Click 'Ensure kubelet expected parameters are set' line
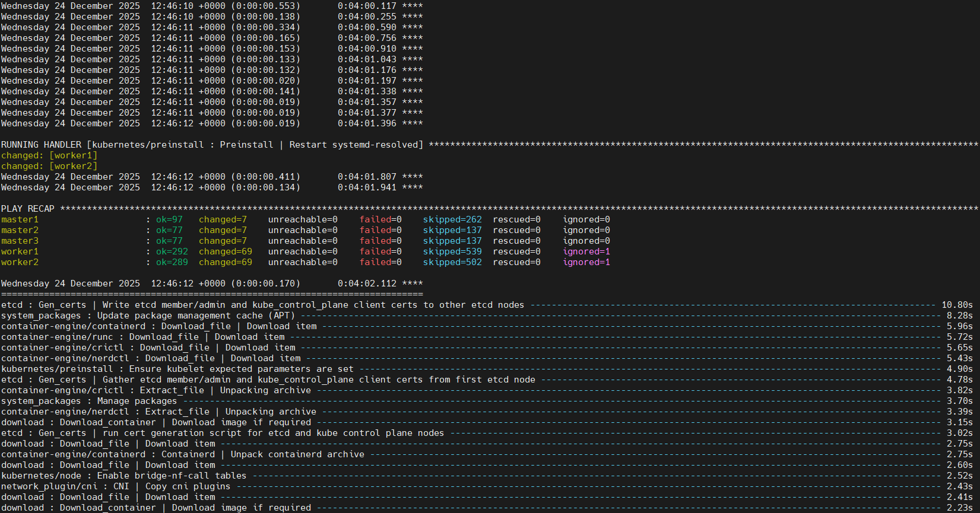 [x=487, y=369]
